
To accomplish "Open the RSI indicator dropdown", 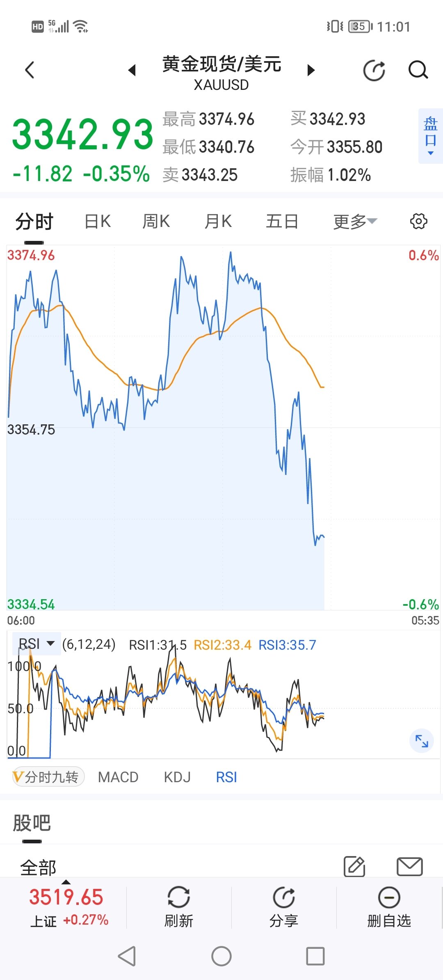I will coord(37,643).
